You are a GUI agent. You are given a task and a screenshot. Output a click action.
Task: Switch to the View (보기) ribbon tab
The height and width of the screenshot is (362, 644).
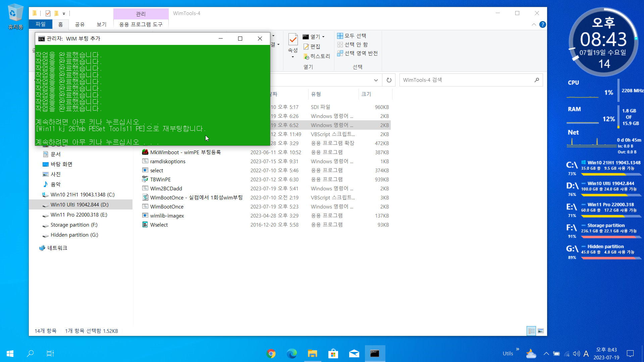[102, 24]
